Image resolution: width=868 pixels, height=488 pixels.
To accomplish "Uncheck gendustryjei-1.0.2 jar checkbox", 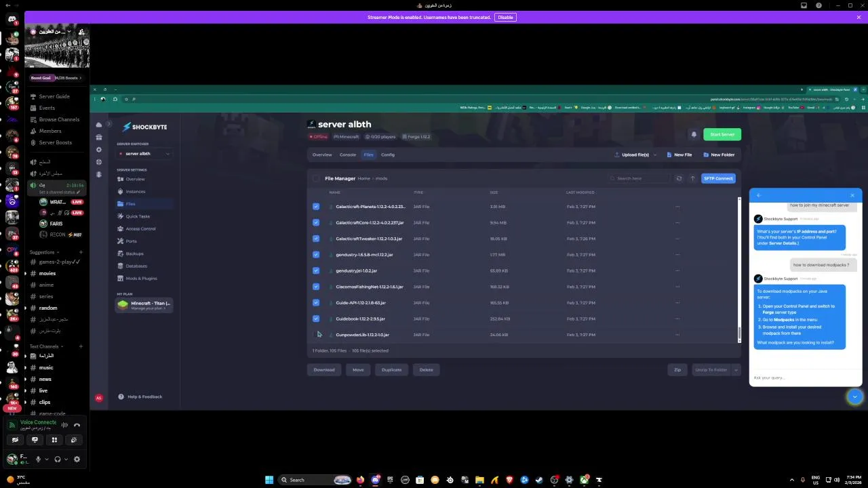I will point(316,270).
